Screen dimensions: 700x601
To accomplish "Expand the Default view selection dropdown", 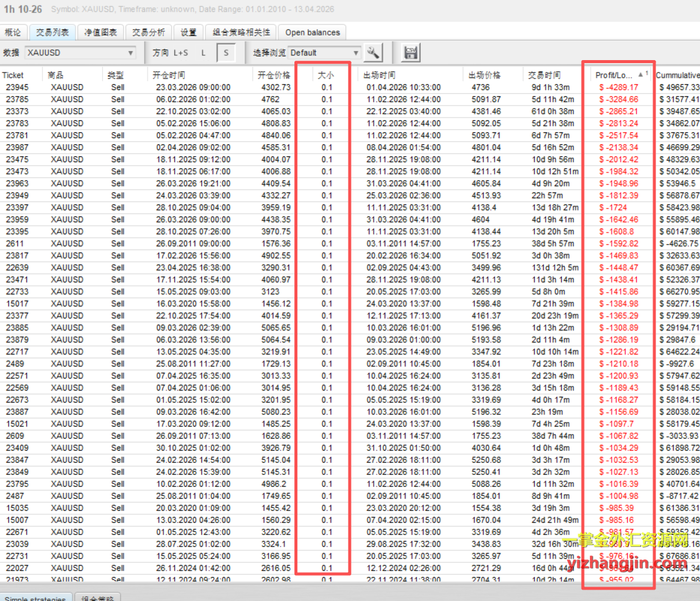I will pos(324,53).
